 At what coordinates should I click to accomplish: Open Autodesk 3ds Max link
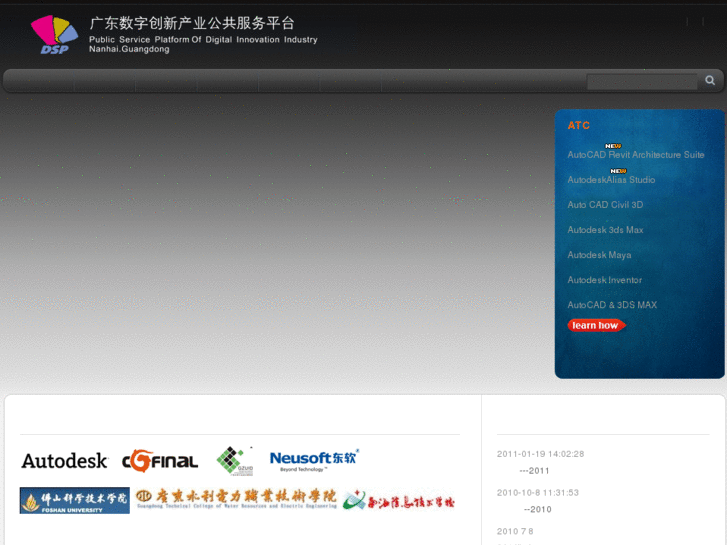tap(605, 230)
